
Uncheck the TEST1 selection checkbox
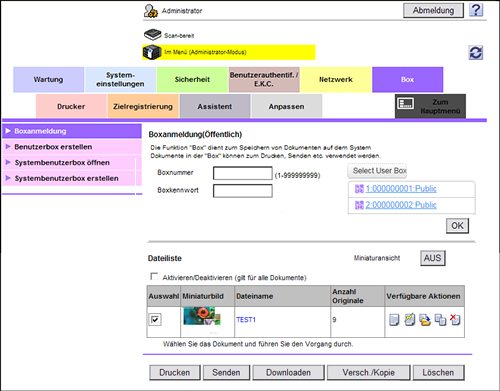point(155,320)
